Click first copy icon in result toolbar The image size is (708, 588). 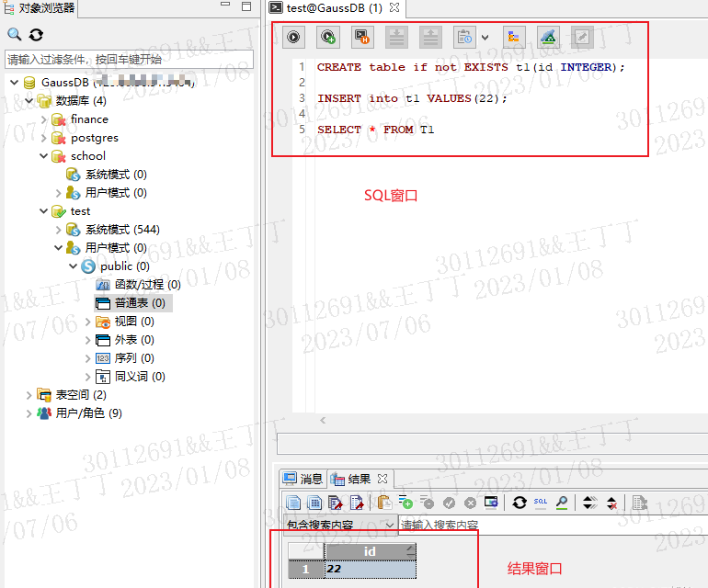point(293,503)
